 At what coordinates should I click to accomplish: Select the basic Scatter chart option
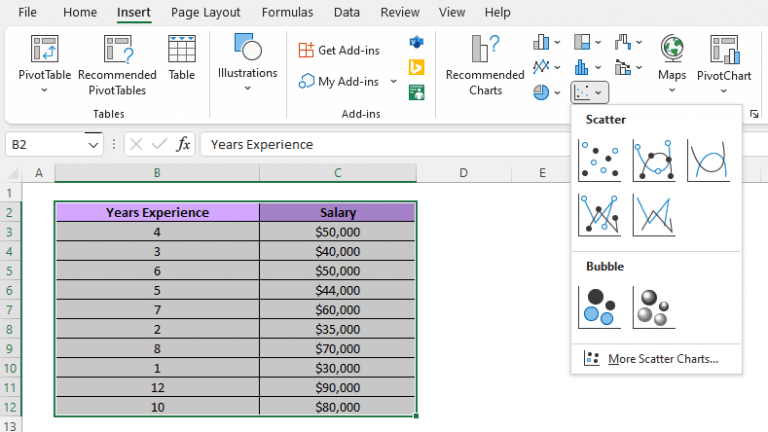coord(599,160)
